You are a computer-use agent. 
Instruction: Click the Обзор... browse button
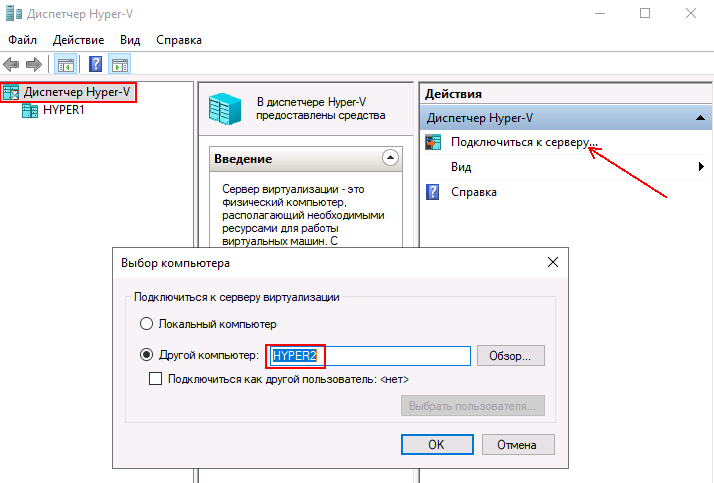(510, 356)
